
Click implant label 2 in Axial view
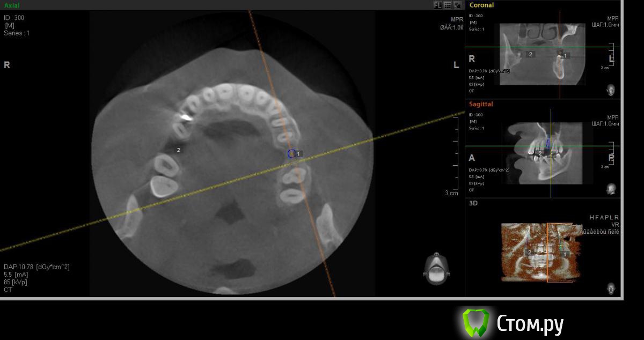point(178,150)
